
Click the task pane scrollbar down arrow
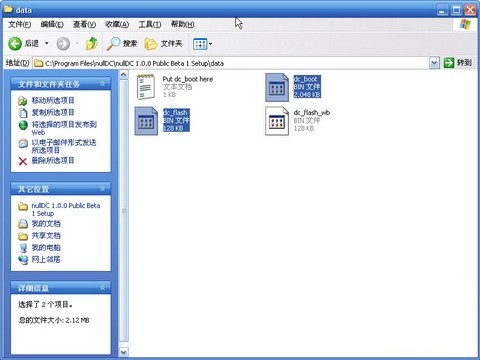(x=123, y=352)
